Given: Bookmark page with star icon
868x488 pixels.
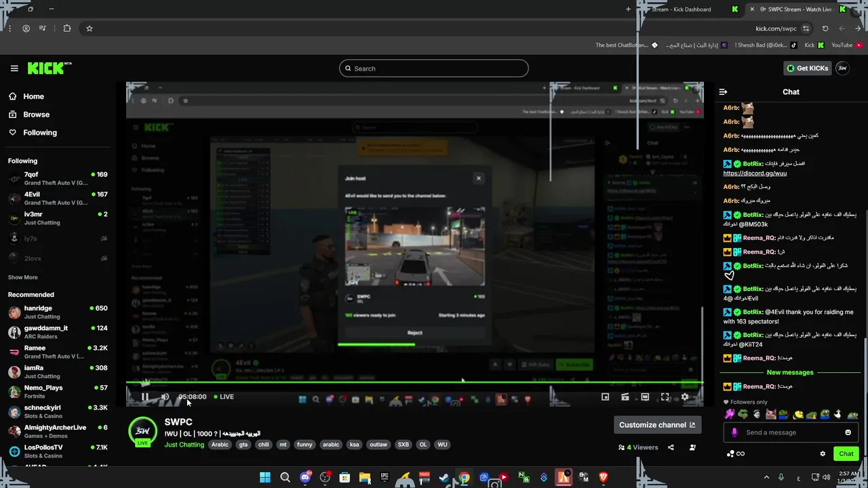Looking at the screenshot, I should tap(89, 28).
